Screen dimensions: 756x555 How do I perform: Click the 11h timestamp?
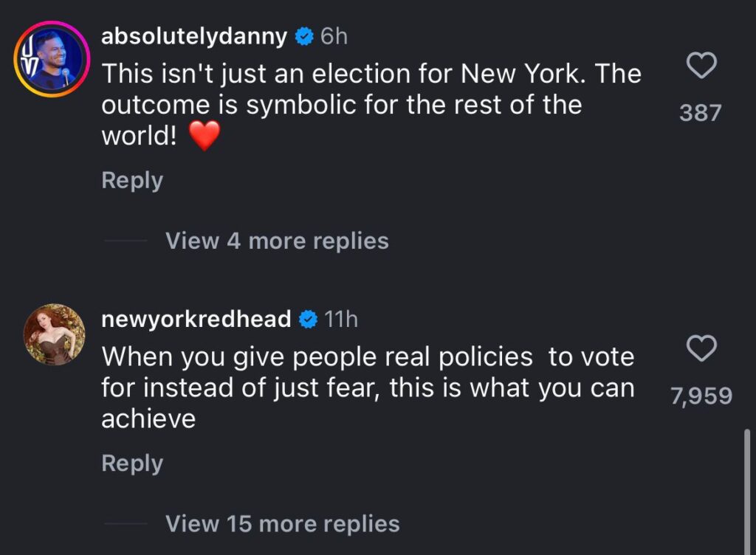click(341, 320)
